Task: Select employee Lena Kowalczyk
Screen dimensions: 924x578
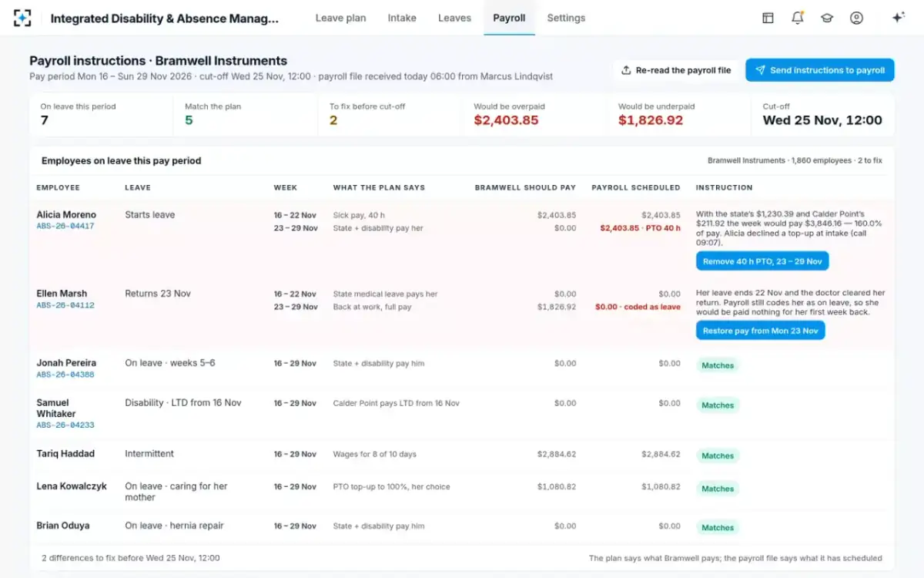Action: tap(72, 486)
